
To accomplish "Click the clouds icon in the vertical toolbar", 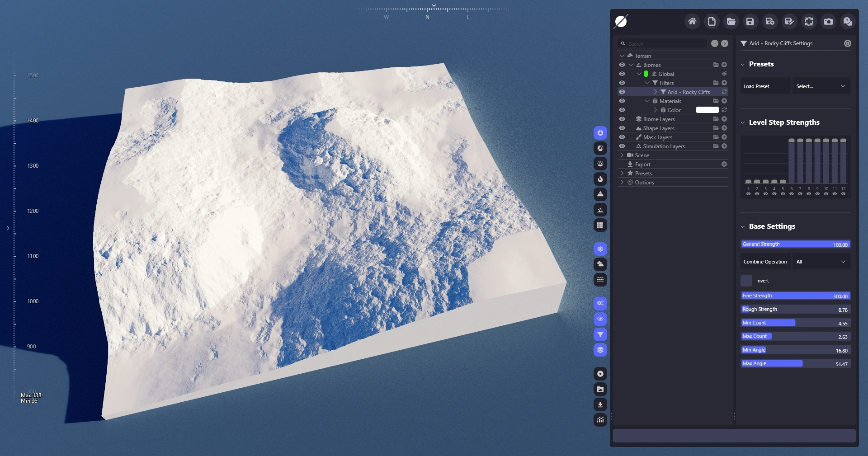I will coord(600,264).
